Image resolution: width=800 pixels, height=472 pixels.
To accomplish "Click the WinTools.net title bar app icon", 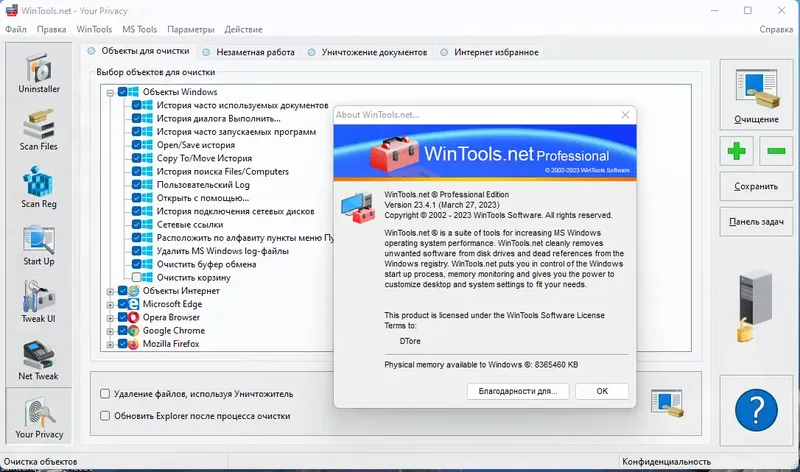I will [x=11, y=11].
